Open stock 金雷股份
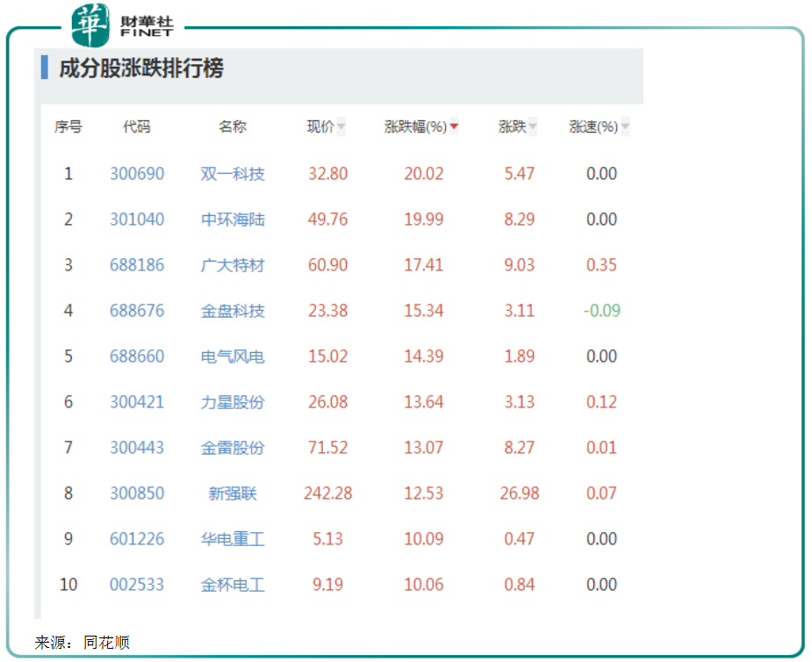 [233, 447]
